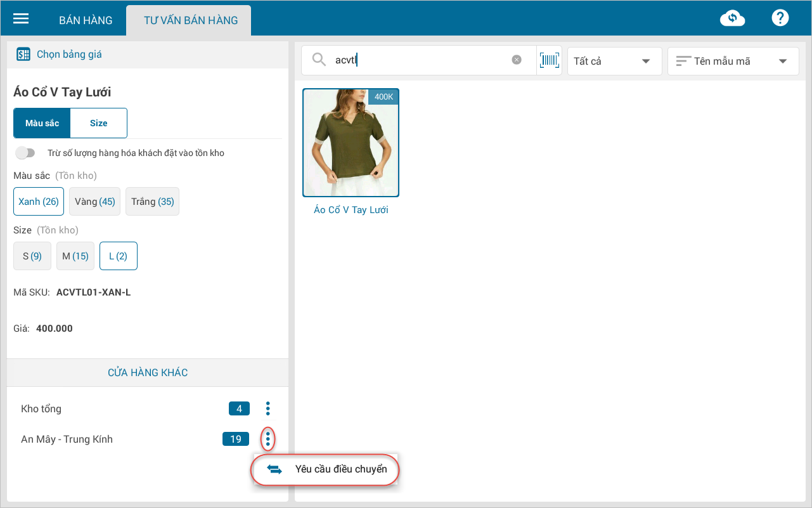This screenshot has height=508, width=812.
Task: Open the hamburger menu
Action: click(x=22, y=18)
